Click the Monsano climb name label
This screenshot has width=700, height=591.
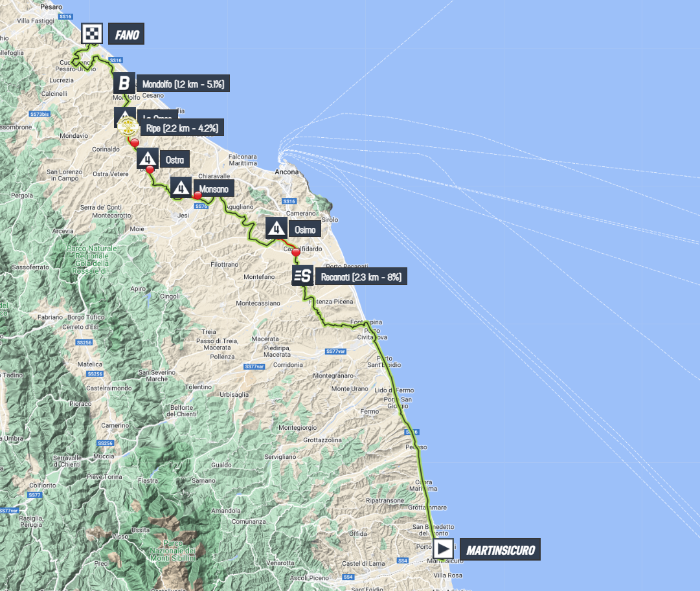(211, 187)
